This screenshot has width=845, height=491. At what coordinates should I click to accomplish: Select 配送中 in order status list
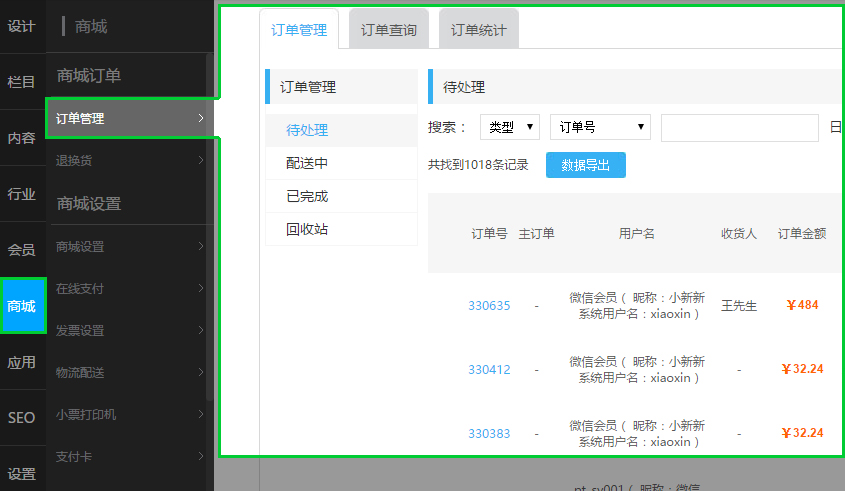pos(307,163)
